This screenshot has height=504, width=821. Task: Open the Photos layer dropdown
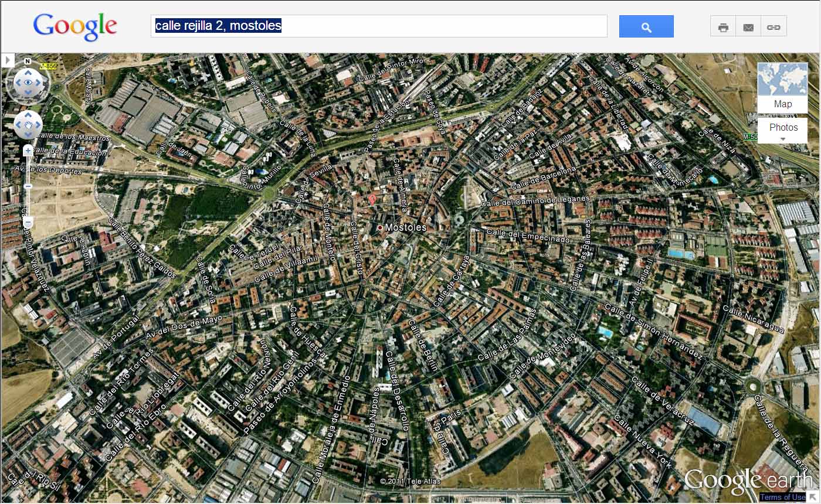coord(783,131)
